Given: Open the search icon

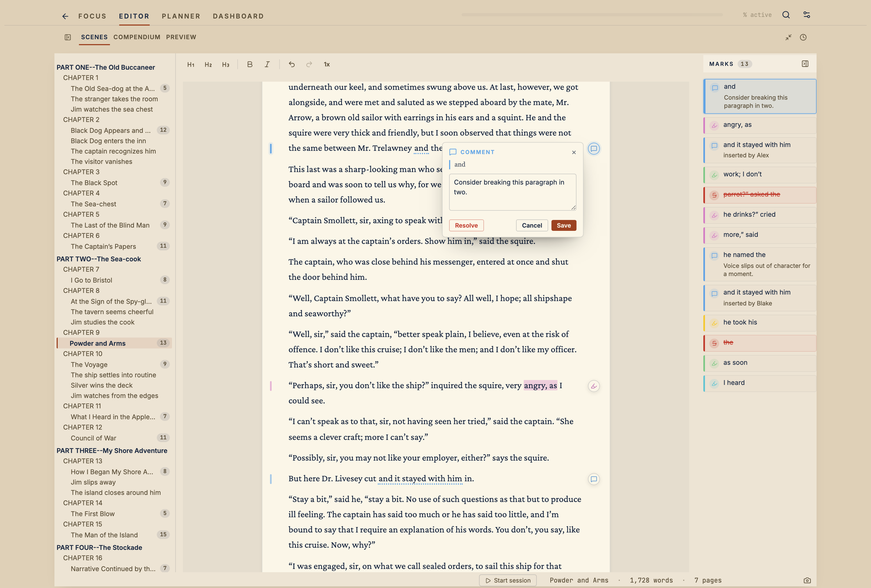Looking at the screenshot, I should point(786,15).
